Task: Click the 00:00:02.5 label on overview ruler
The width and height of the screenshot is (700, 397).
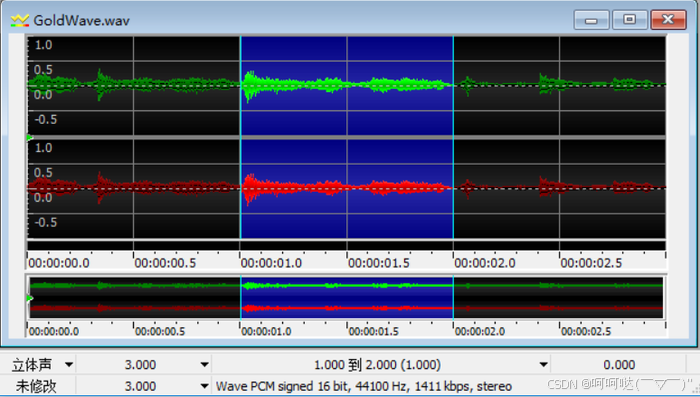Action: [x=586, y=331]
